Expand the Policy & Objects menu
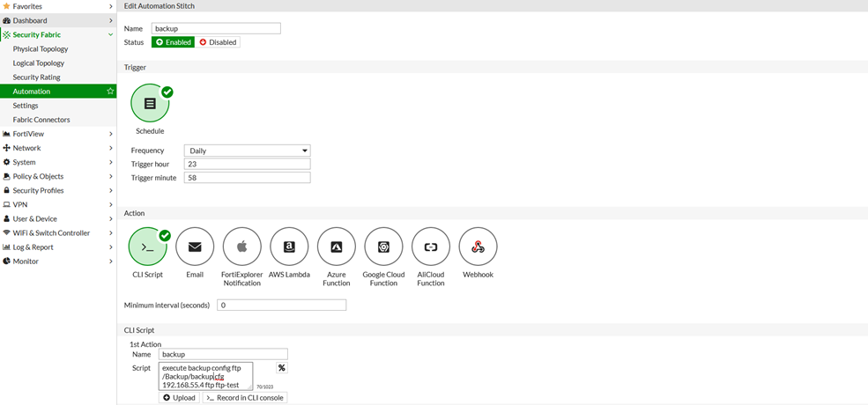The height and width of the screenshot is (405, 868). coord(58,176)
